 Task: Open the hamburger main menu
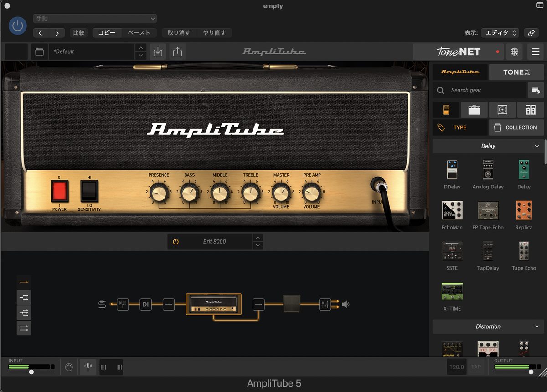[536, 51]
